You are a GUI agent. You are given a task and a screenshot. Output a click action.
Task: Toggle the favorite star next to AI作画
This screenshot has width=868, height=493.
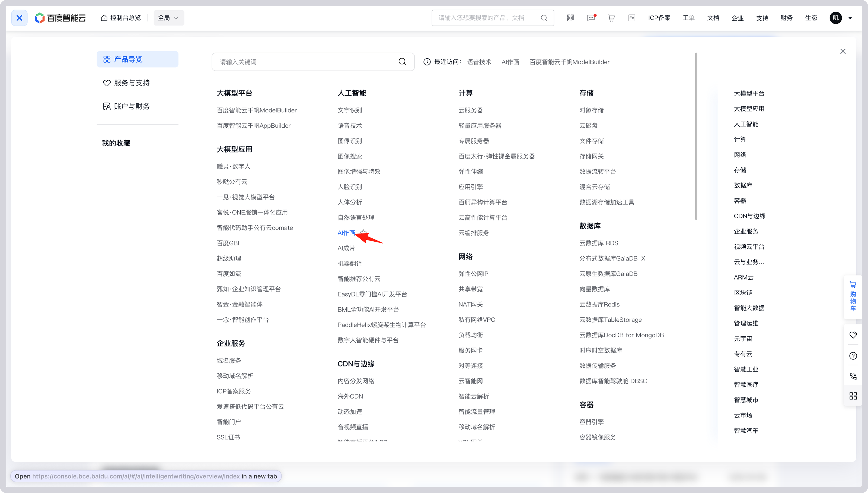coord(364,232)
